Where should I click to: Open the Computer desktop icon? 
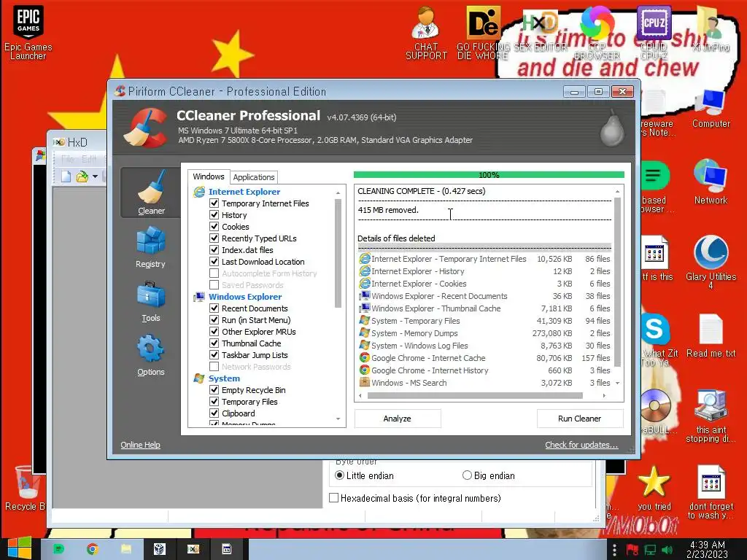(711, 109)
